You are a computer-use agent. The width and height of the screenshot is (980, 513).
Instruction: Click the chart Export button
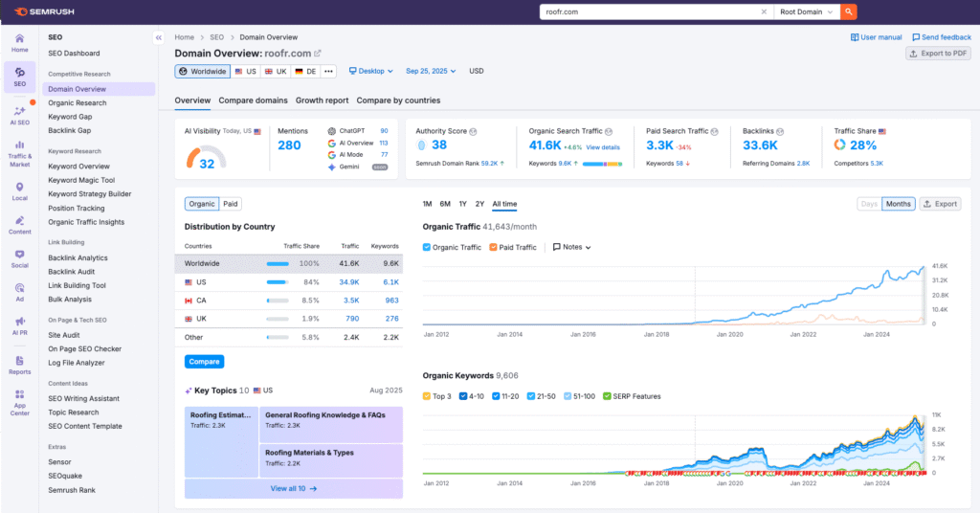(940, 204)
